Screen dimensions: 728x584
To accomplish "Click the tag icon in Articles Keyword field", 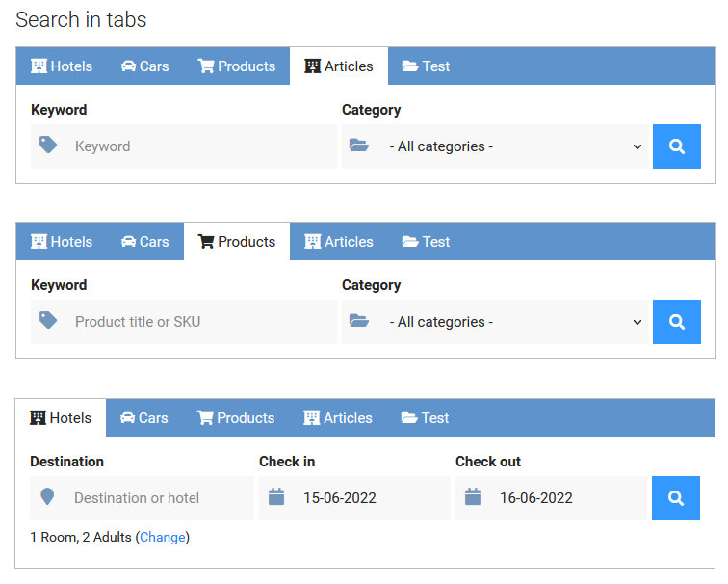I will pos(48,145).
